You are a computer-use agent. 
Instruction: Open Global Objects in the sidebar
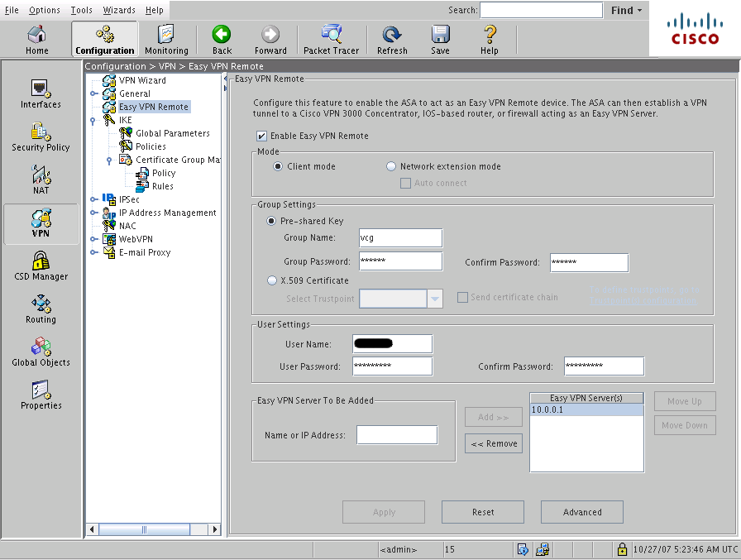tap(41, 352)
